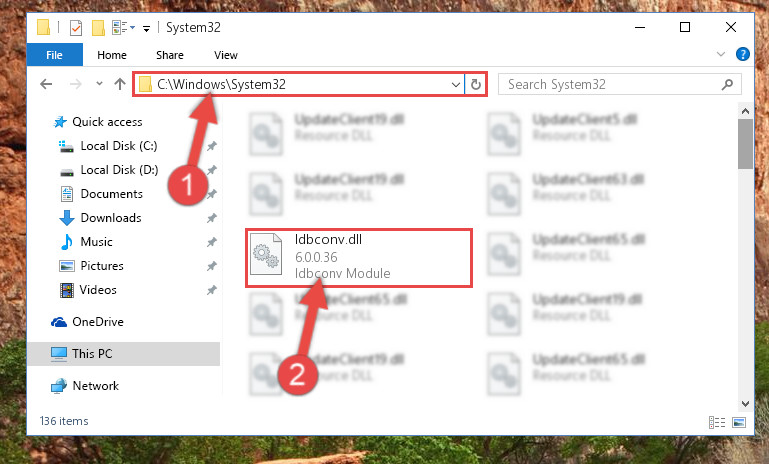The width and height of the screenshot is (769, 464).
Task: Switch to details view icon in status bar
Action: click(x=717, y=422)
